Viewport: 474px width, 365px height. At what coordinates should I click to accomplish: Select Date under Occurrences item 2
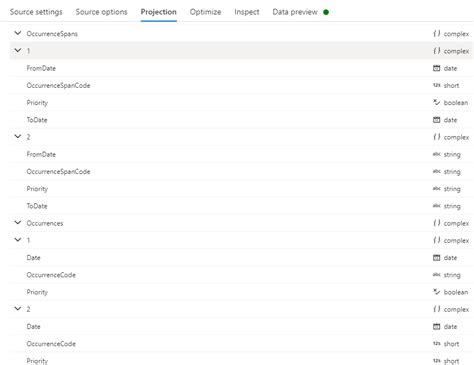pos(33,326)
